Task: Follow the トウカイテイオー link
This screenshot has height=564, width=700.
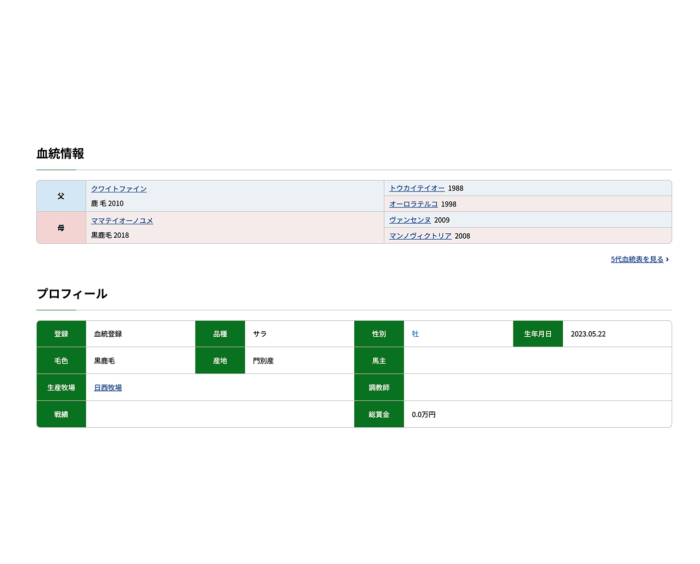Action: point(417,188)
